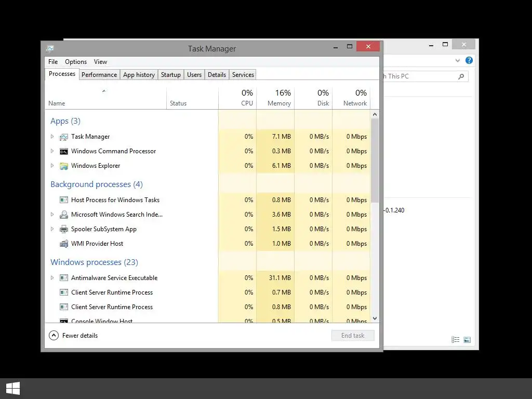Viewport: 532px width, 399px height.
Task: Open the Windows Start button
Action: pyautogui.click(x=13, y=389)
